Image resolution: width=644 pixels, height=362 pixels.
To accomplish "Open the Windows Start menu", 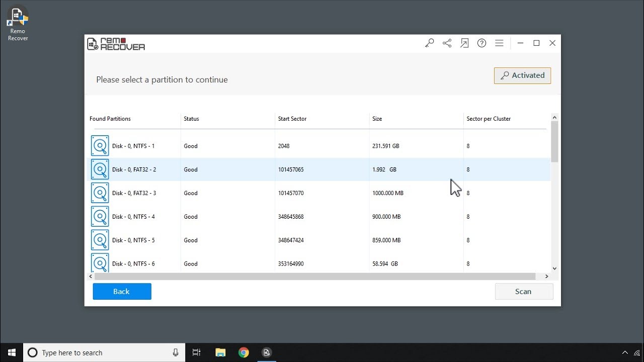I will 12,352.
